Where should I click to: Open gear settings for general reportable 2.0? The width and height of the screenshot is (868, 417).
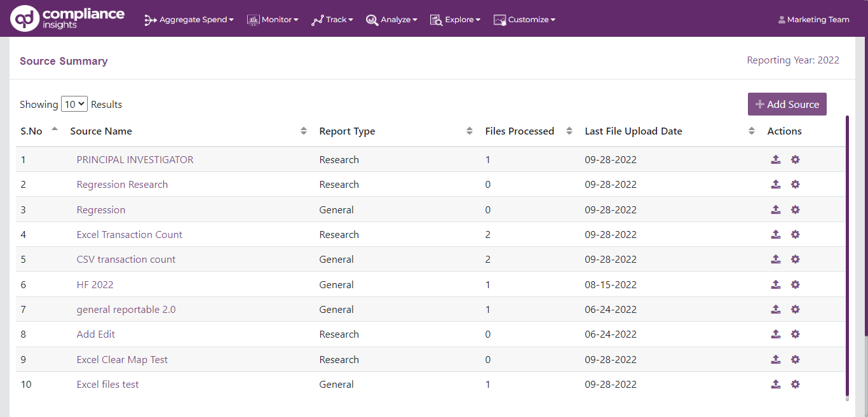[795, 310]
